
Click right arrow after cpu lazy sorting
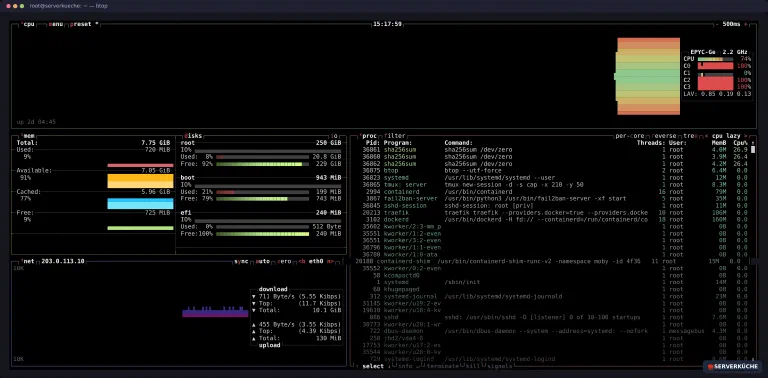tap(745, 136)
